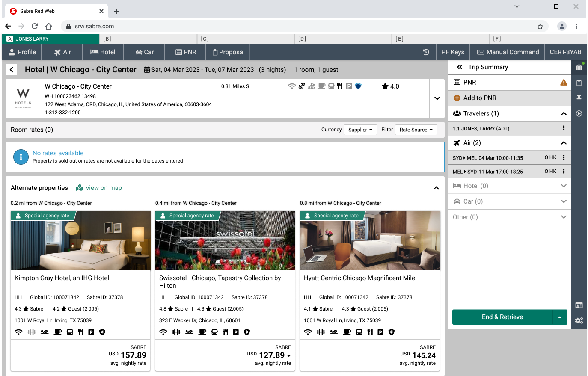The image size is (588, 376).
Task: Expand the Car (0) section
Action: point(564,201)
